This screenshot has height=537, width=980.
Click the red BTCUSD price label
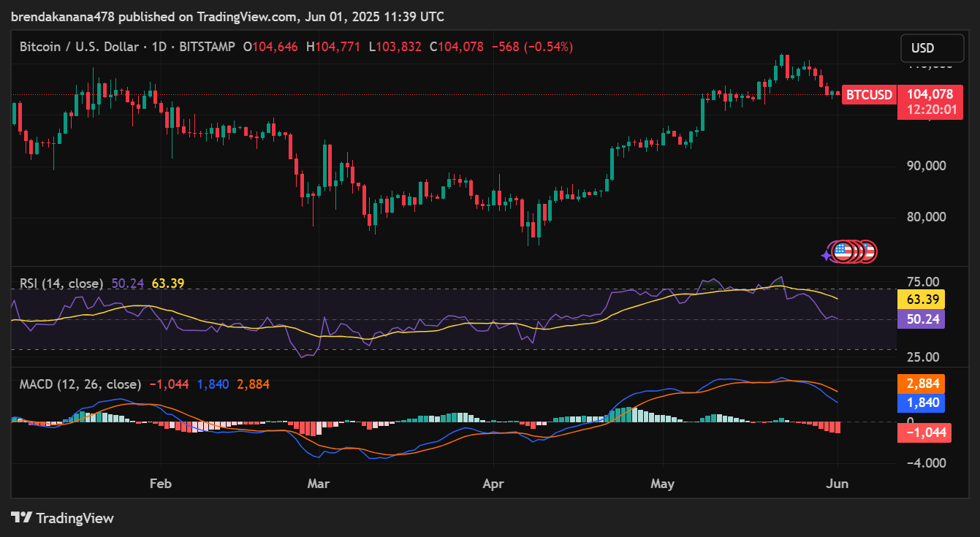pos(868,95)
